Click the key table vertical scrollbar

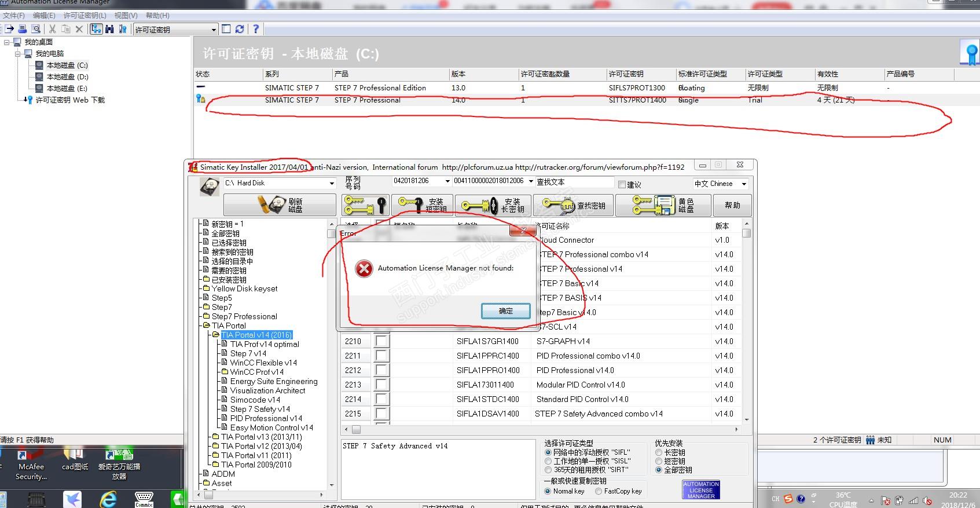pos(747,321)
